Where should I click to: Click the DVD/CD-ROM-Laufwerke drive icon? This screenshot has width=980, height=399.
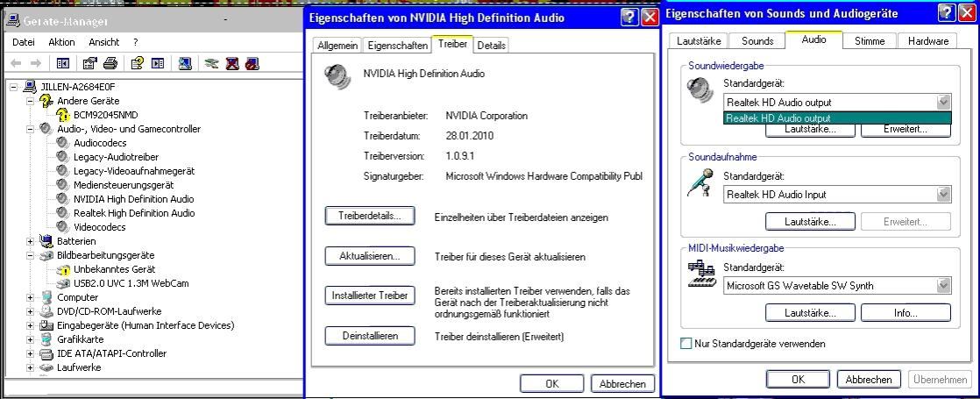tap(46, 310)
